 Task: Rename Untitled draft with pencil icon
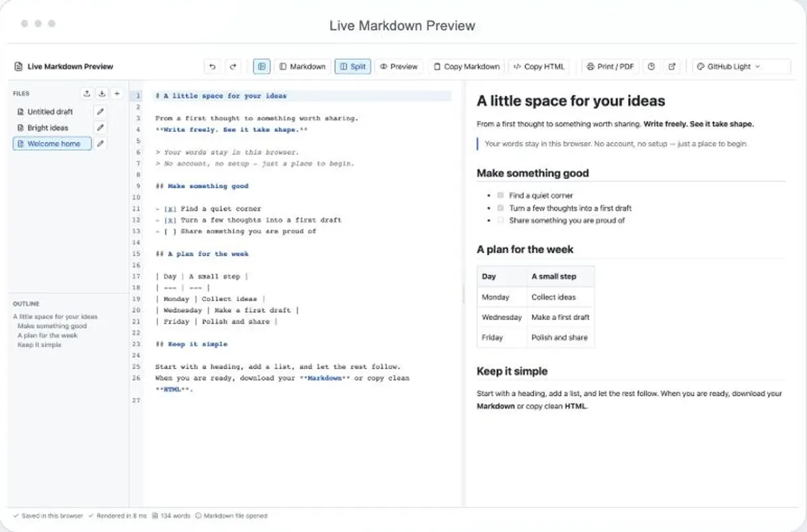100,112
